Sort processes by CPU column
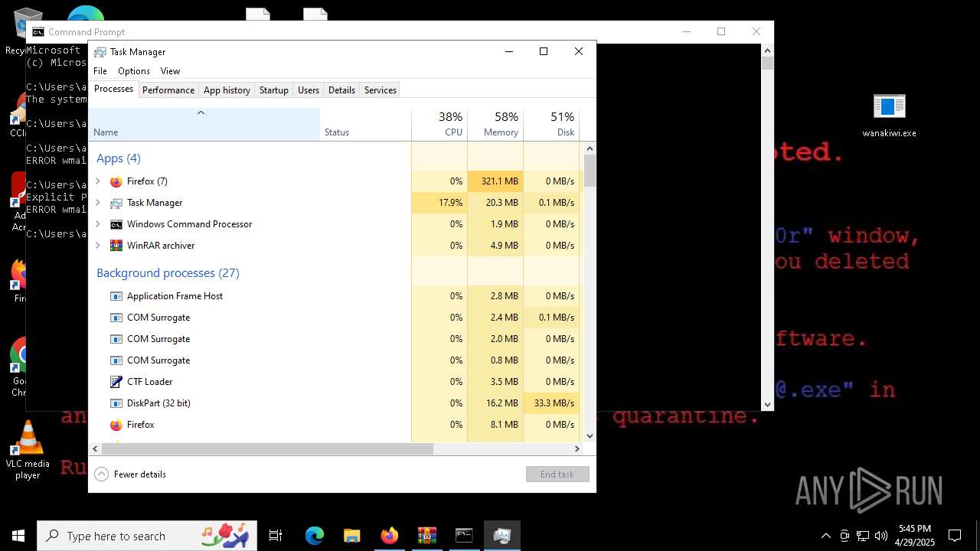 [x=439, y=125]
